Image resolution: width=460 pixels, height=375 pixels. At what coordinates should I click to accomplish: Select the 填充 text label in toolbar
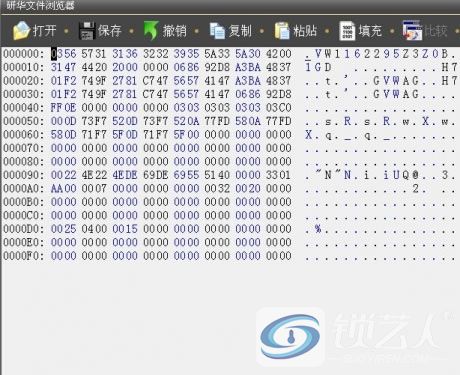coord(370,31)
